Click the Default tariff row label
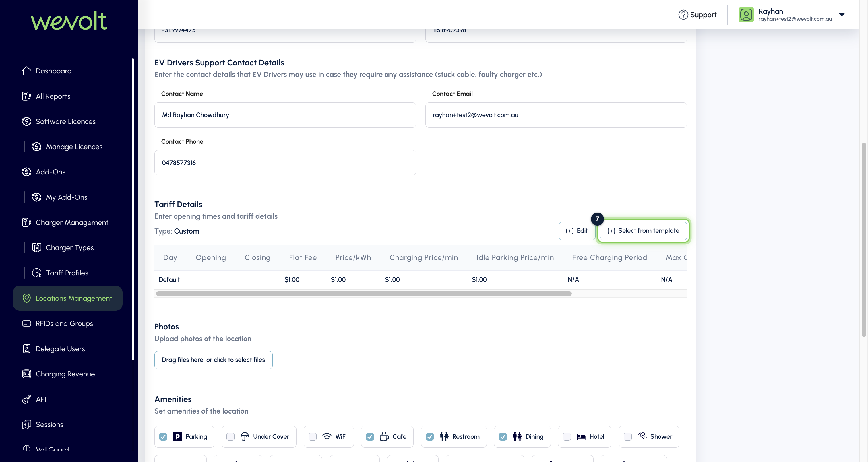868x462 pixels. coord(169,280)
